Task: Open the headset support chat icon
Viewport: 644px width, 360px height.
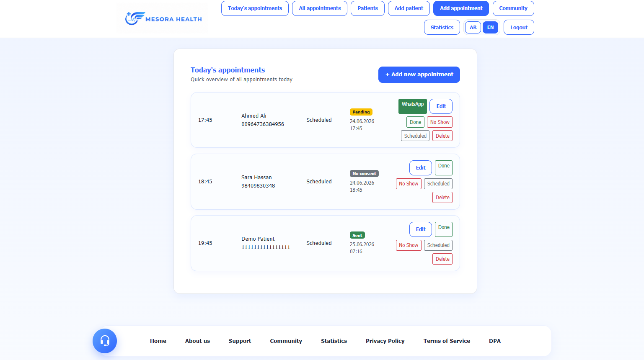Action: 105,341
